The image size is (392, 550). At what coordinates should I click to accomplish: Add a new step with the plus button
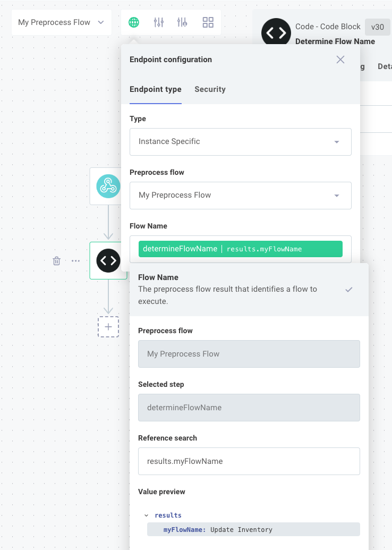tap(108, 327)
